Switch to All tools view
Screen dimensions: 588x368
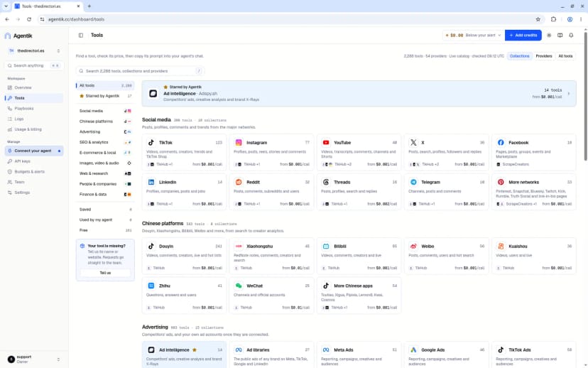[565, 56]
